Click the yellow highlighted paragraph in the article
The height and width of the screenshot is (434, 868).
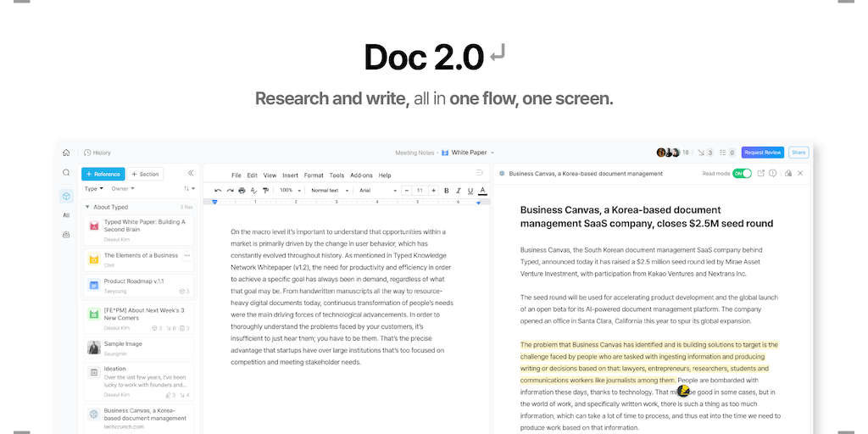(x=648, y=363)
